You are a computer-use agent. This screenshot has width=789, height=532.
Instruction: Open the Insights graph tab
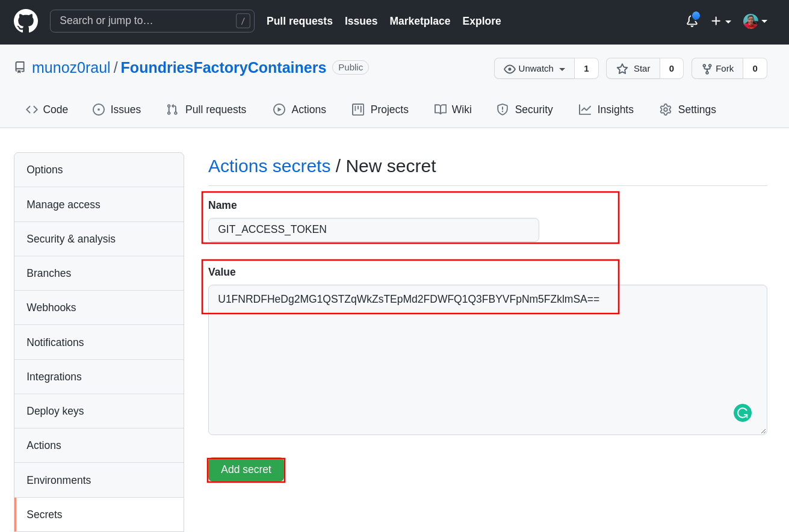click(606, 110)
